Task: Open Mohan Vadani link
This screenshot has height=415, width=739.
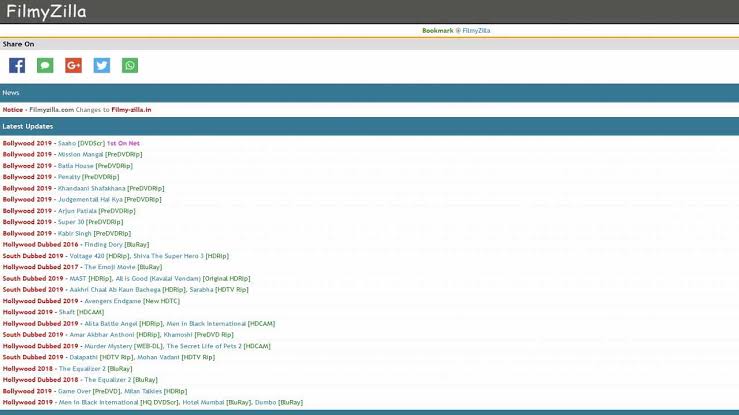Action: [x=176, y=358]
